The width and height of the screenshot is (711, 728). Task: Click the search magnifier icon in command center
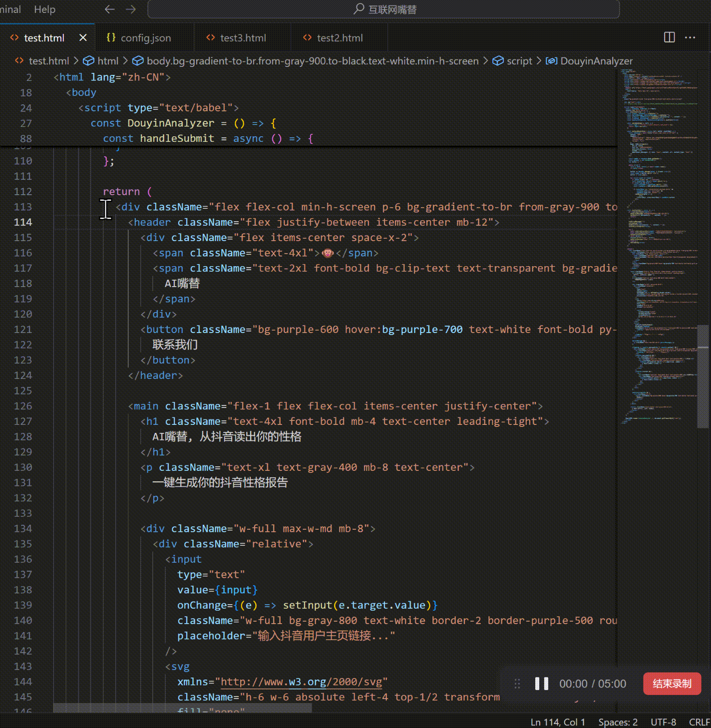point(359,9)
